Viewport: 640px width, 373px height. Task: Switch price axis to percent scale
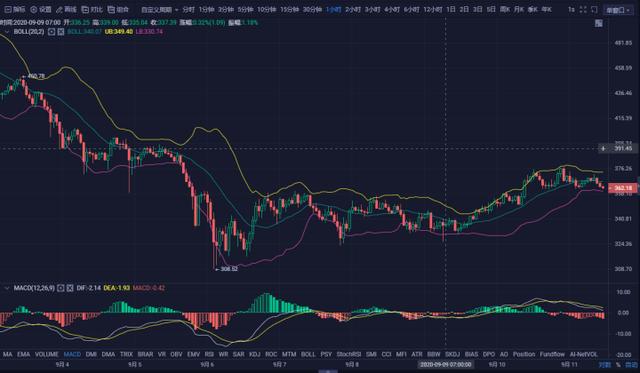point(618,364)
